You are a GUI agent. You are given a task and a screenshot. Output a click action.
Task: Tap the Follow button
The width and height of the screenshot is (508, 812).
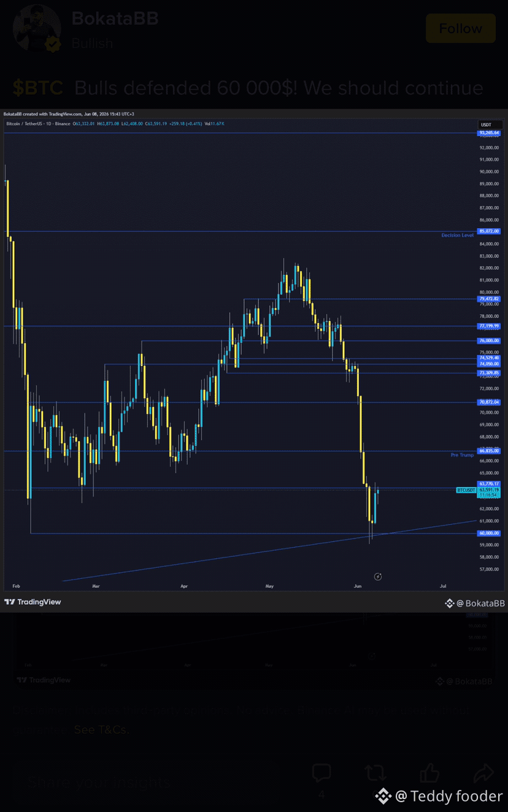(x=460, y=28)
